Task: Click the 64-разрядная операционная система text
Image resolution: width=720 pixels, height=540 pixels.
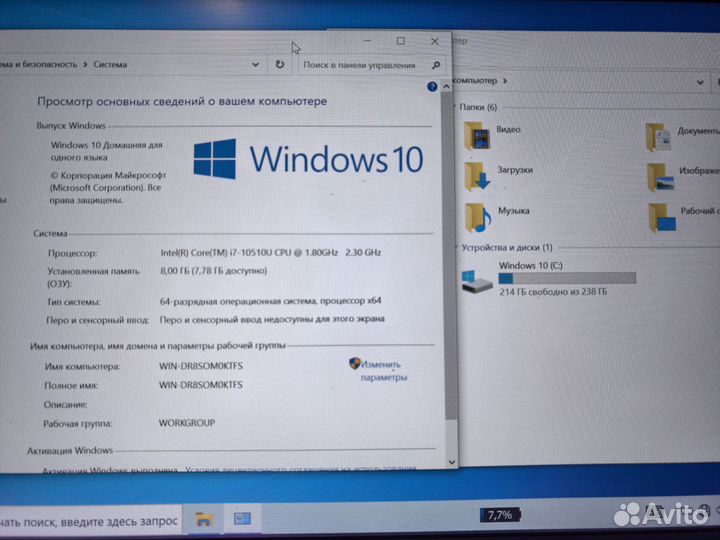Action: (x=270, y=301)
